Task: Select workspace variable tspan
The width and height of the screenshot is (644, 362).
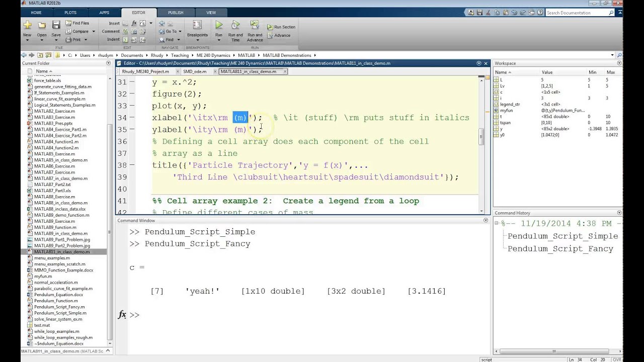Action: (x=506, y=123)
